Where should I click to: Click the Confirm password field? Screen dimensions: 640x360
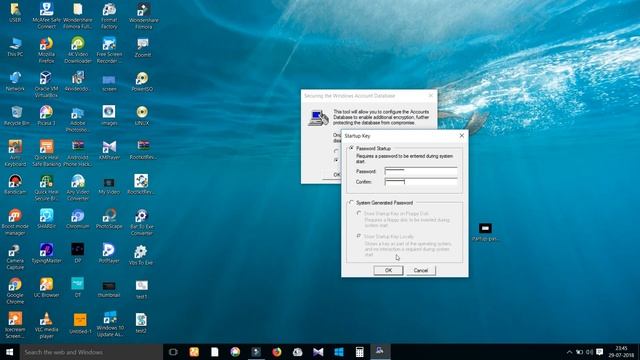pos(421,182)
